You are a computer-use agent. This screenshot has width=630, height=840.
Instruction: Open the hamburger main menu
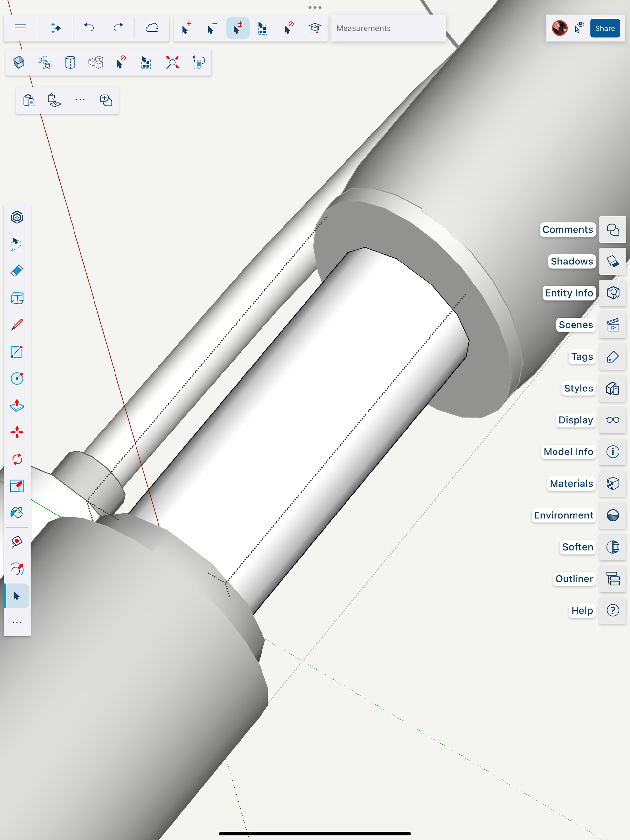pos(20,28)
